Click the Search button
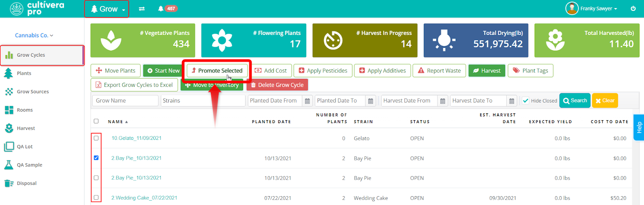The height and width of the screenshot is (205, 644). coord(575,100)
